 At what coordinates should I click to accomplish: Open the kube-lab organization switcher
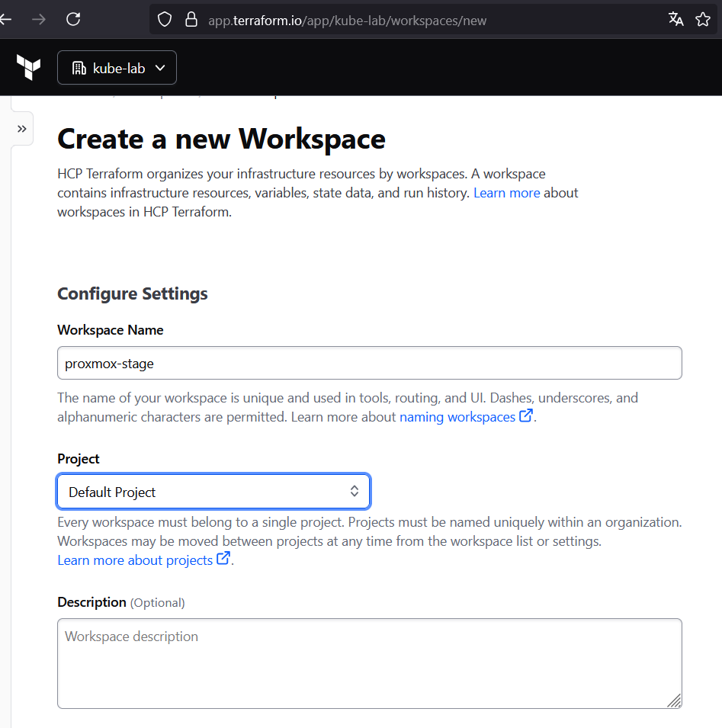117,68
